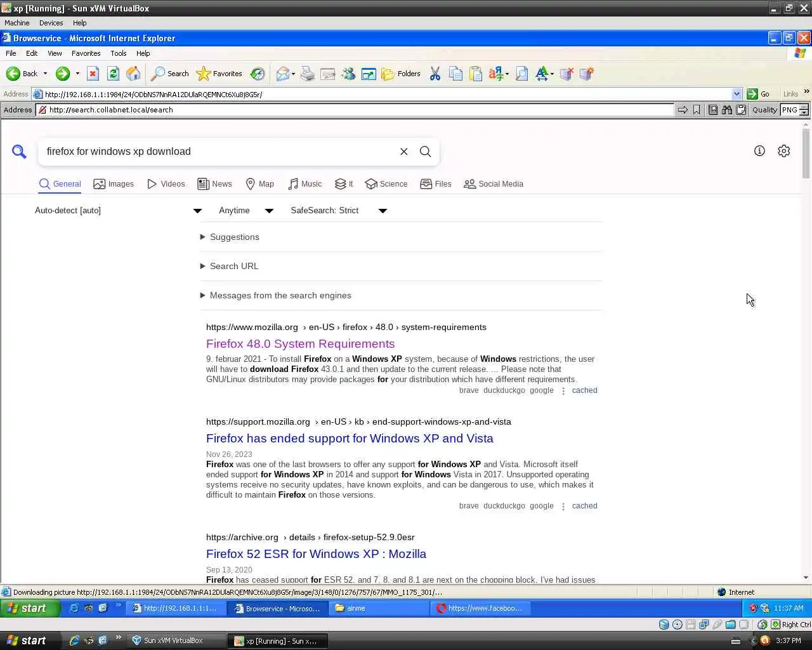Expand the Links toolbar chevron

tap(806, 92)
